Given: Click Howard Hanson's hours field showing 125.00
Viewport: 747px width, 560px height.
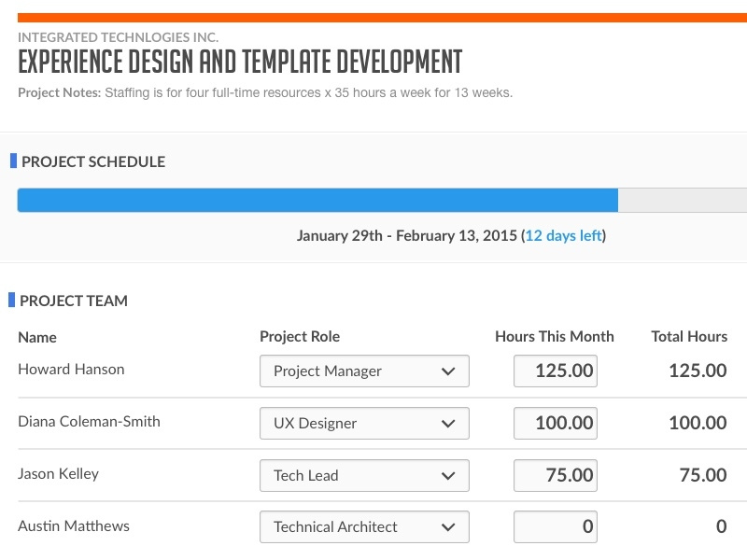Looking at the screenshot, I should pos(555,371).
